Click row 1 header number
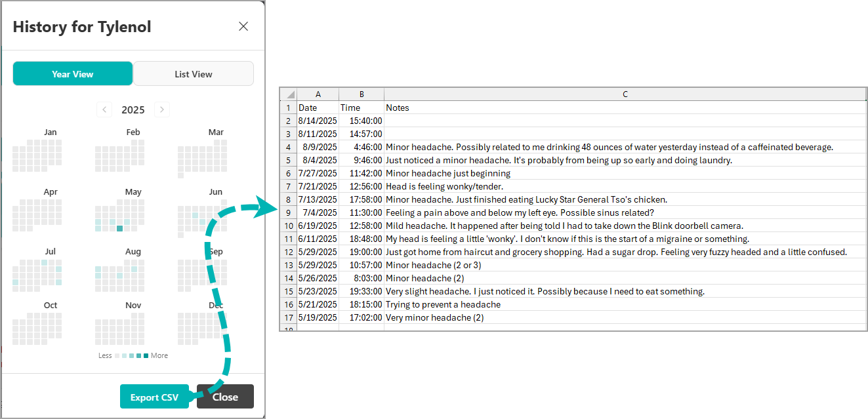The image size is (868, 419). coord(289,108)
